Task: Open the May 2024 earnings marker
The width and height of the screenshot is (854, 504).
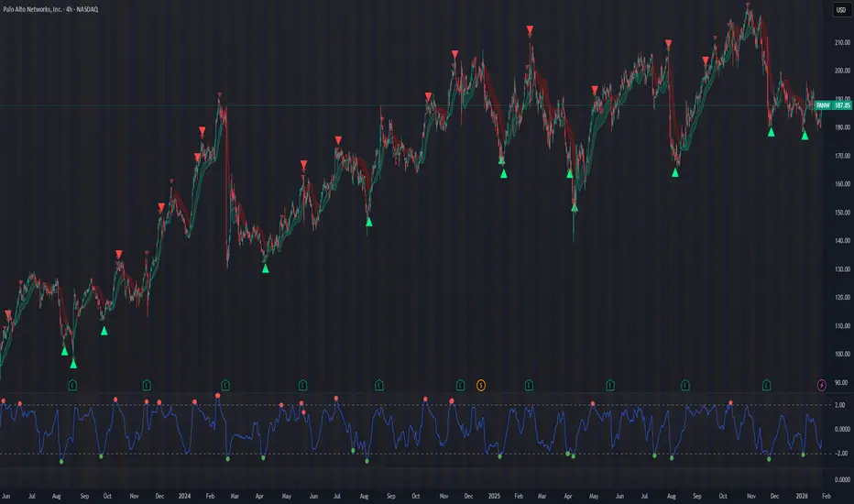Action: pos(302,385)
